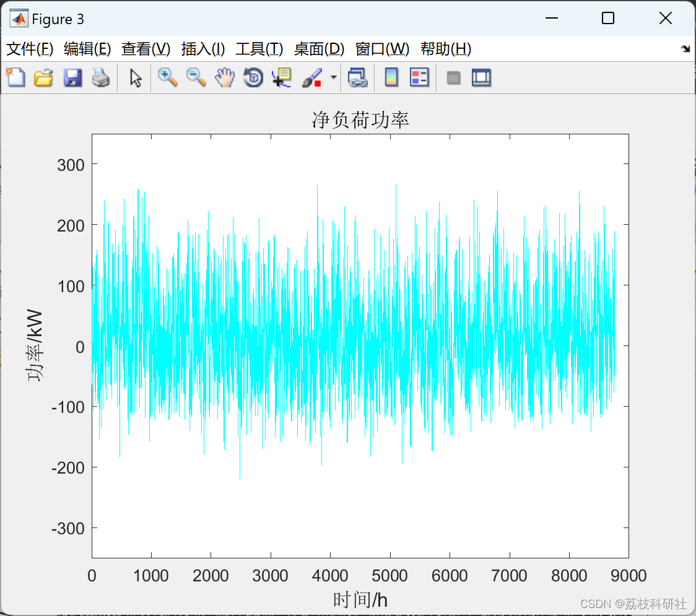Activate the Brush data tool
The image size is (696, 616).
(x=312, y=77)
